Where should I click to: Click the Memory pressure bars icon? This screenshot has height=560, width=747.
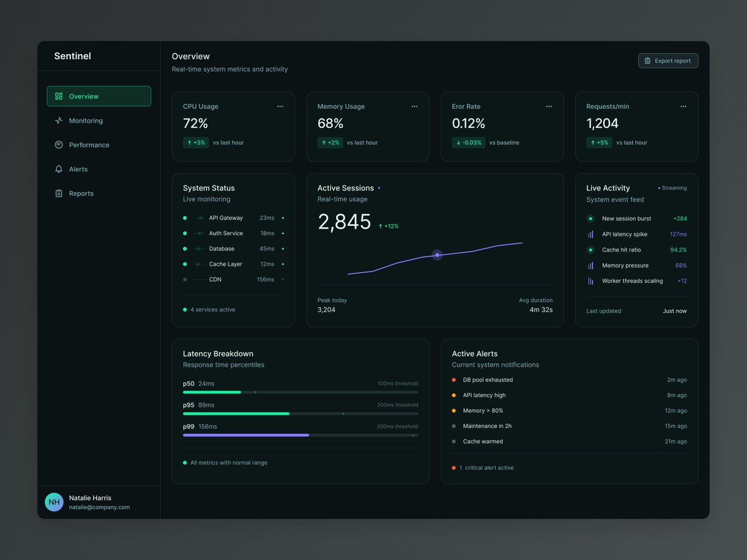coord(590,265)
